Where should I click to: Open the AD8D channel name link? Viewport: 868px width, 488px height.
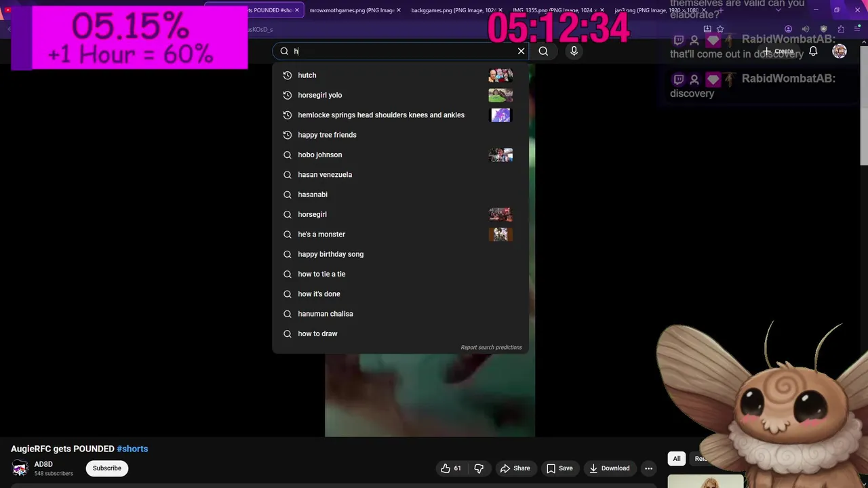[x=43, y=464]
